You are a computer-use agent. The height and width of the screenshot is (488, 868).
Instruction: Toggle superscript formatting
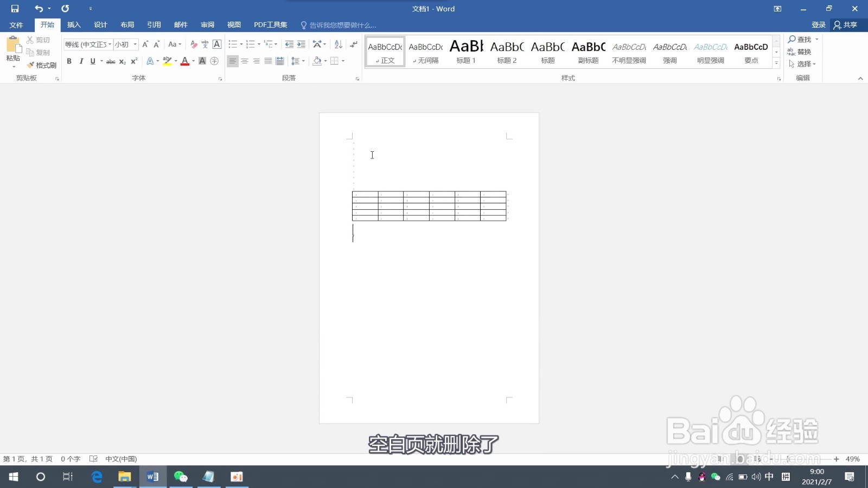[134, 61]
